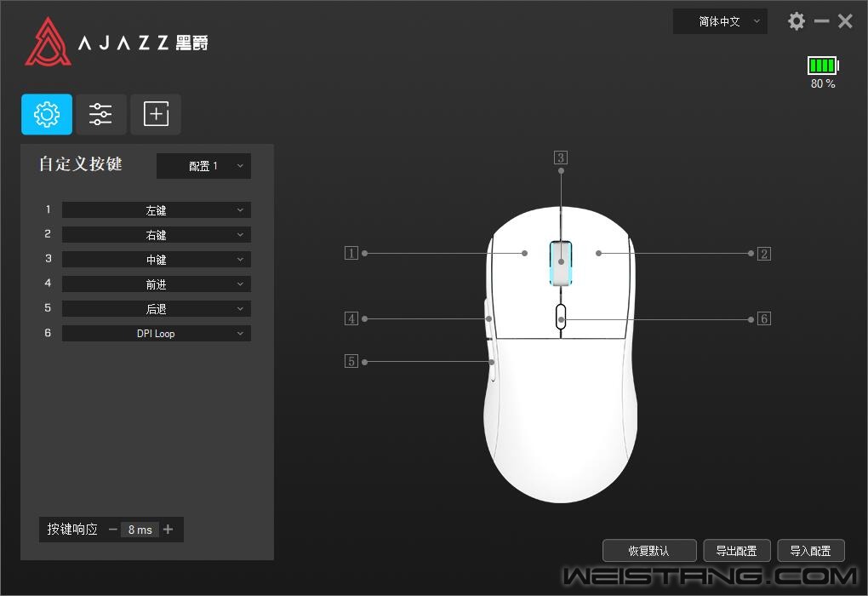Image resolution: width=868 pixels, height=596 pixels.
Task: Click the 导入配置 import config button
Action: click(811, 551)
